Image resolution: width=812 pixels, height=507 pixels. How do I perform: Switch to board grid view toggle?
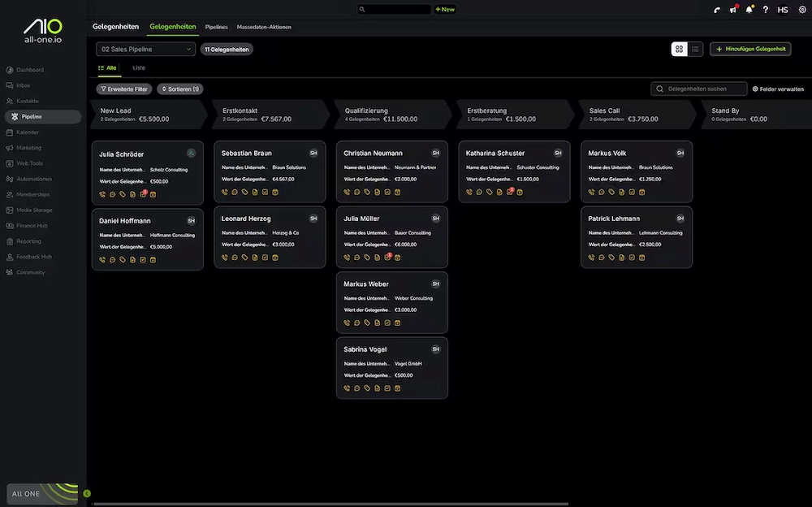[679, 50]
